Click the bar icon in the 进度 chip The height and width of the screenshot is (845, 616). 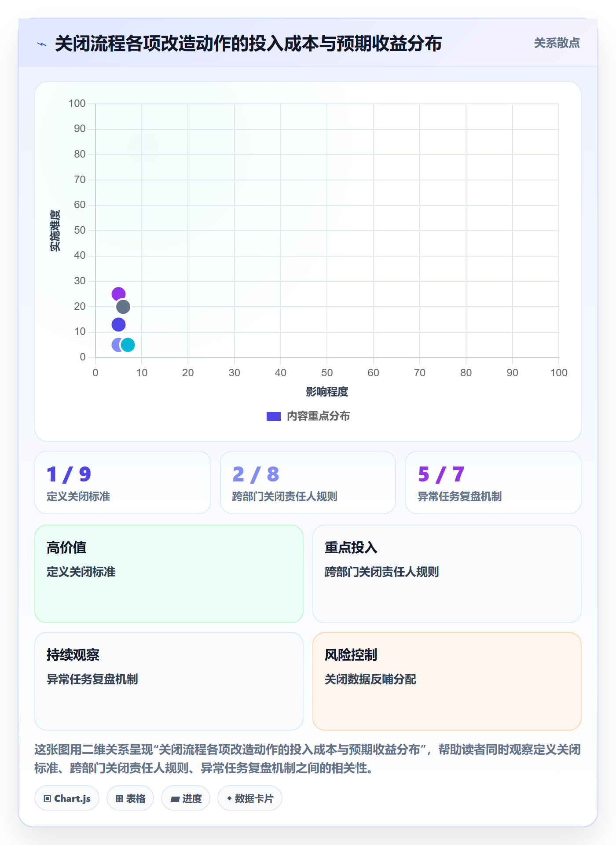click(x=175, y=799)
